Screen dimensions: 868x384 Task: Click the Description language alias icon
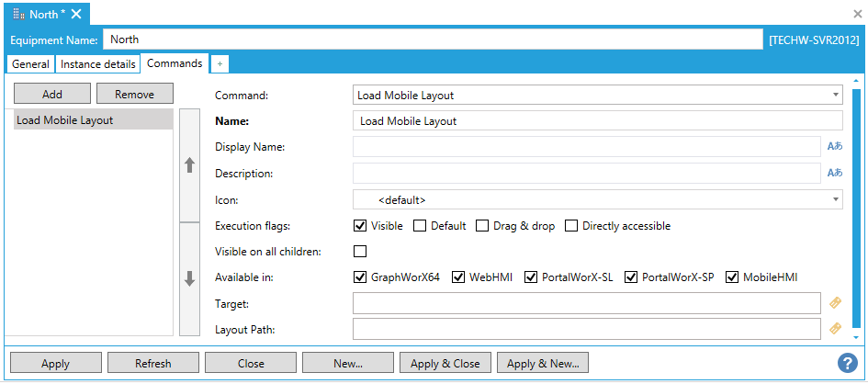(835, 173)
